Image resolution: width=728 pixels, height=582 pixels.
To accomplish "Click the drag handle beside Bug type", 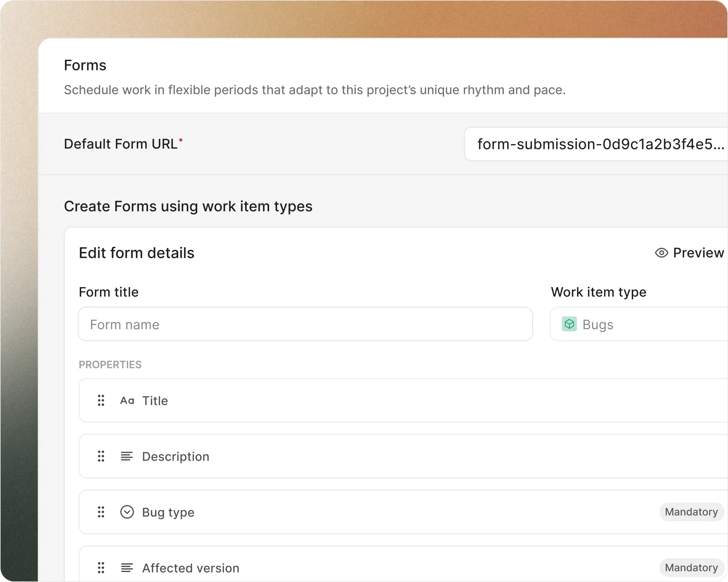I will 101,512.
